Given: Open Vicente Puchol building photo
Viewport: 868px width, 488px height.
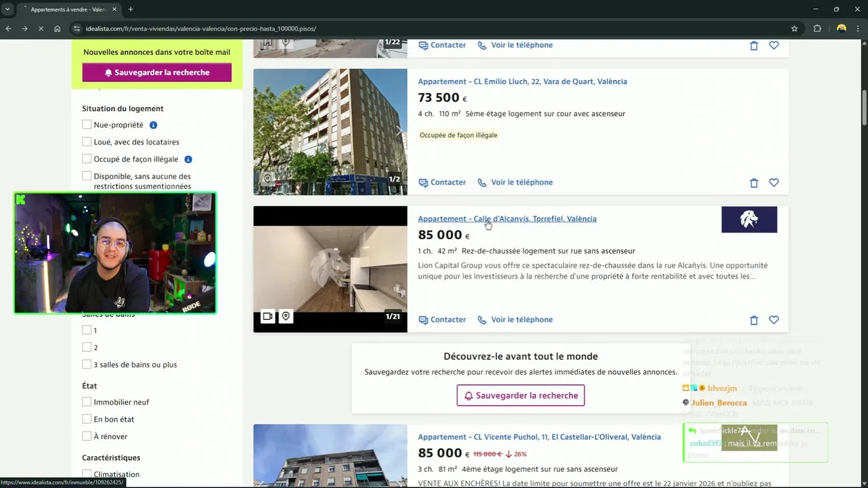Looking at the screenshot, I should coord(330,456).
